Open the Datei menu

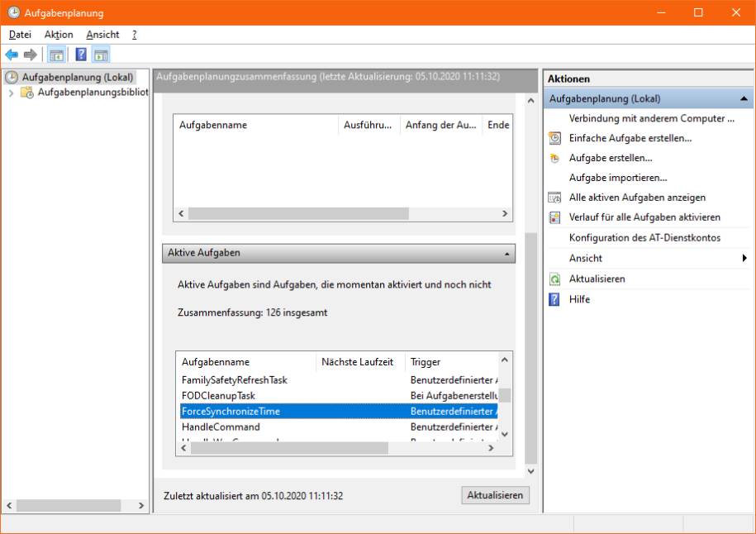[x=20, y=35]
